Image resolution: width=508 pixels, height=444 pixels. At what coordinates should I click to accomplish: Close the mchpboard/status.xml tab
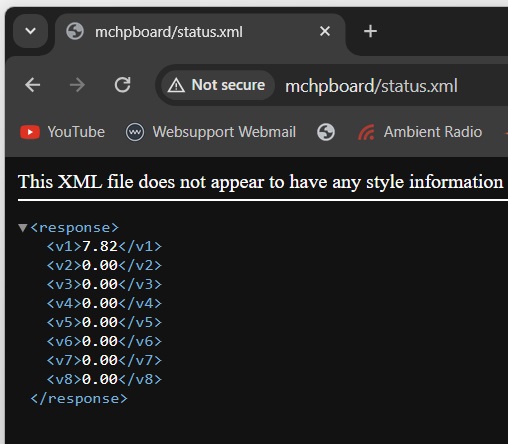coord(325,31)
